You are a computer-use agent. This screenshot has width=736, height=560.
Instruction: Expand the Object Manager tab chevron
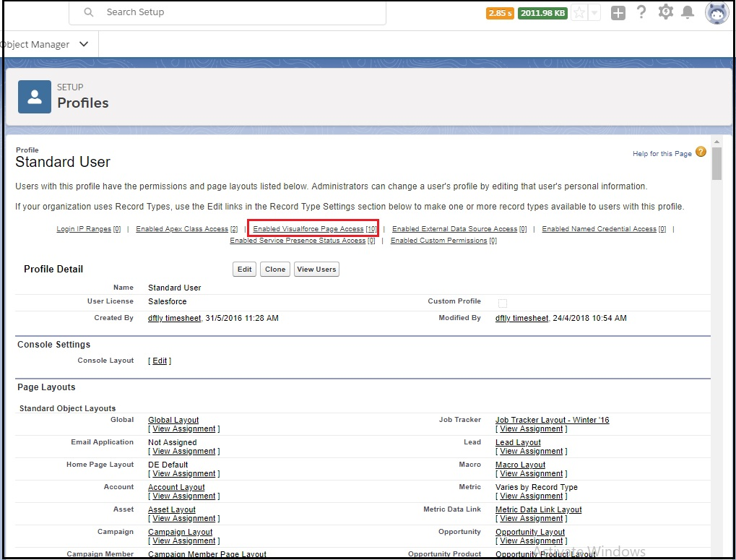(84, 44)
